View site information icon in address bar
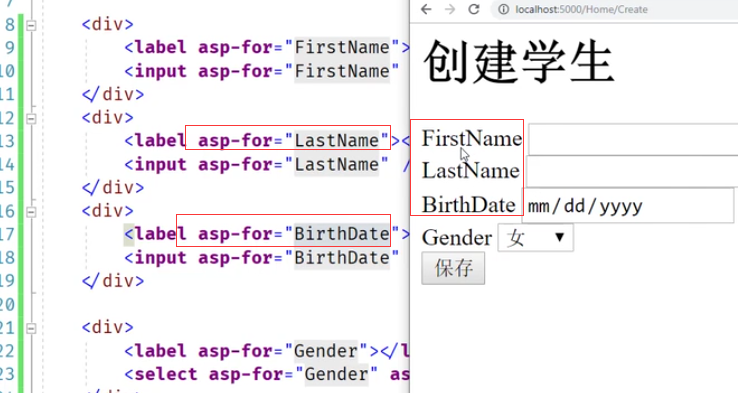 tap(504, 9)
